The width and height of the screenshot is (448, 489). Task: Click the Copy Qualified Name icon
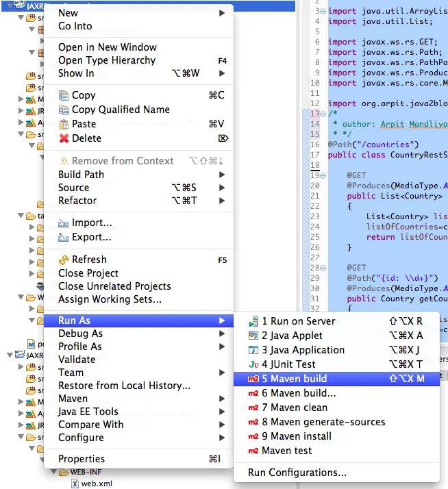click(x=64, y=110)
